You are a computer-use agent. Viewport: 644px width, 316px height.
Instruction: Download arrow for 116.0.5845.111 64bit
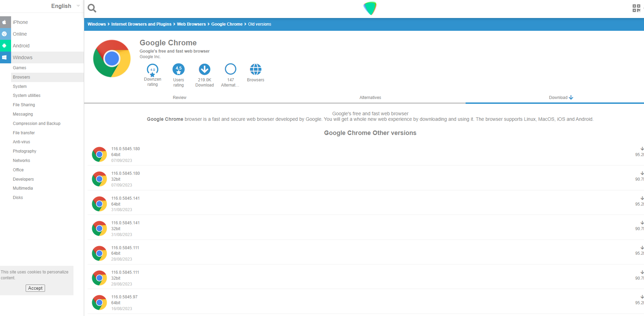[x=642, y=248]
